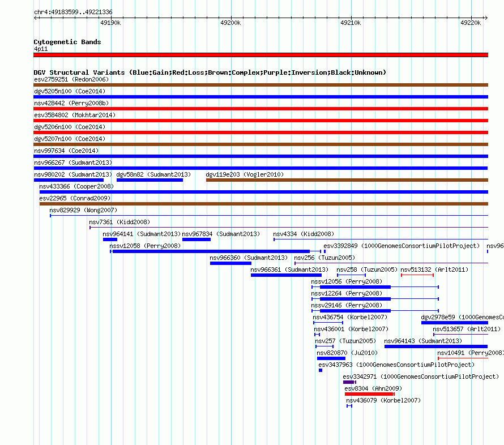Viewport: 504px width, 445px height.
Task: Select the Cytogenetic Bands track title
Action: click(x=67, y=42)
